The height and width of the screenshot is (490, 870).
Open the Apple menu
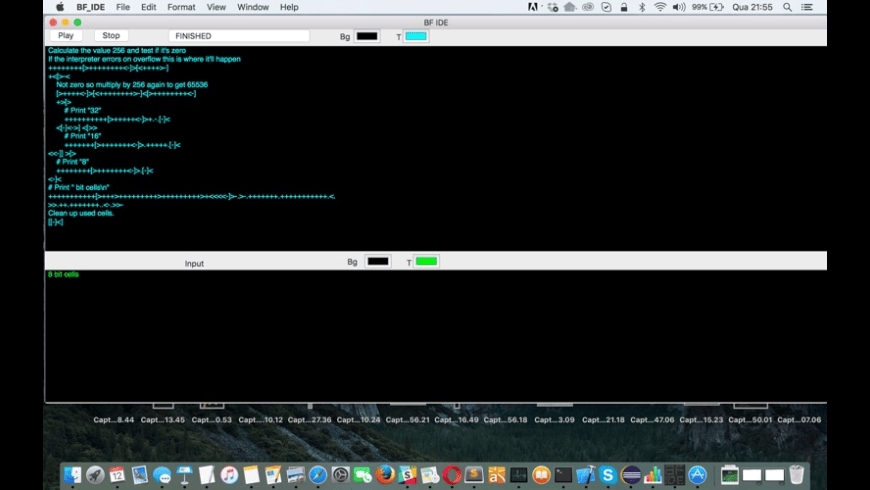pos(60,7)
